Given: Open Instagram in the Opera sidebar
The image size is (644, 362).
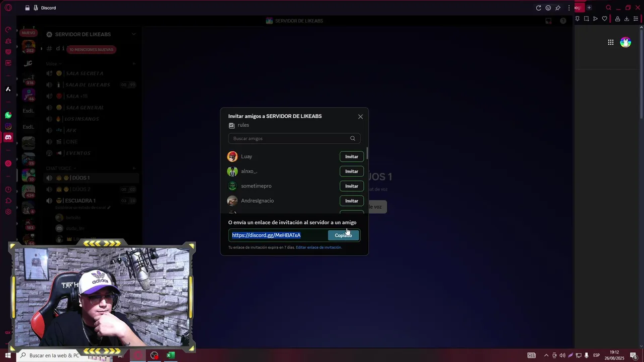Looking at the screenshot, I should (8, 126).
